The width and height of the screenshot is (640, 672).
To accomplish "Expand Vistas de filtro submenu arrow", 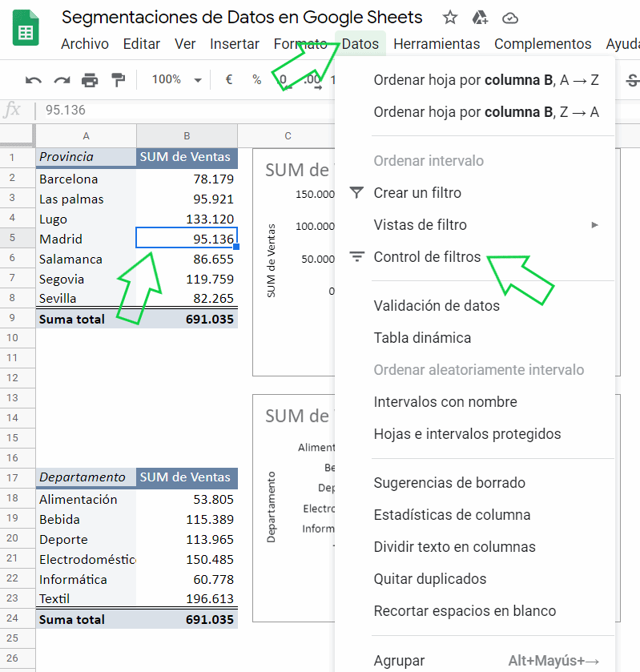I will point(594,225).
